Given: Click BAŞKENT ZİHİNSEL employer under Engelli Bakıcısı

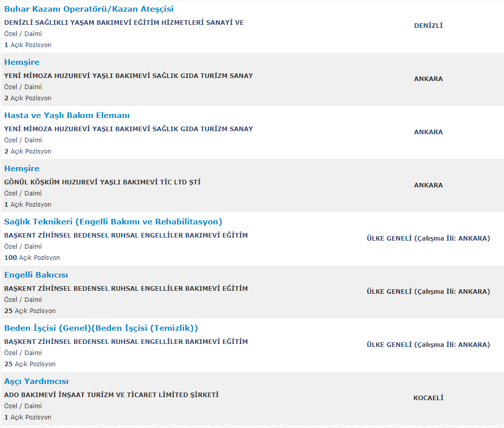Looking at the screenshot, I should [x=126, y=289].
